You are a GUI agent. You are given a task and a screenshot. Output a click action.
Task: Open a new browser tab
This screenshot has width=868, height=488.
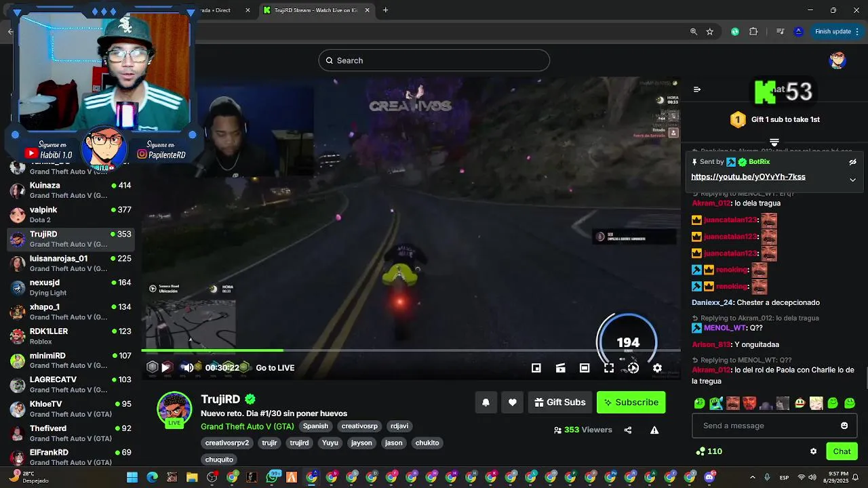click(x=385, y=10)
